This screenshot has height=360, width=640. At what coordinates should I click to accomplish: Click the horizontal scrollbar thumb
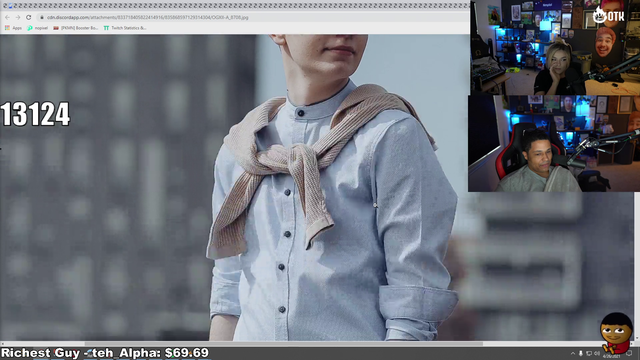[284, 344]
